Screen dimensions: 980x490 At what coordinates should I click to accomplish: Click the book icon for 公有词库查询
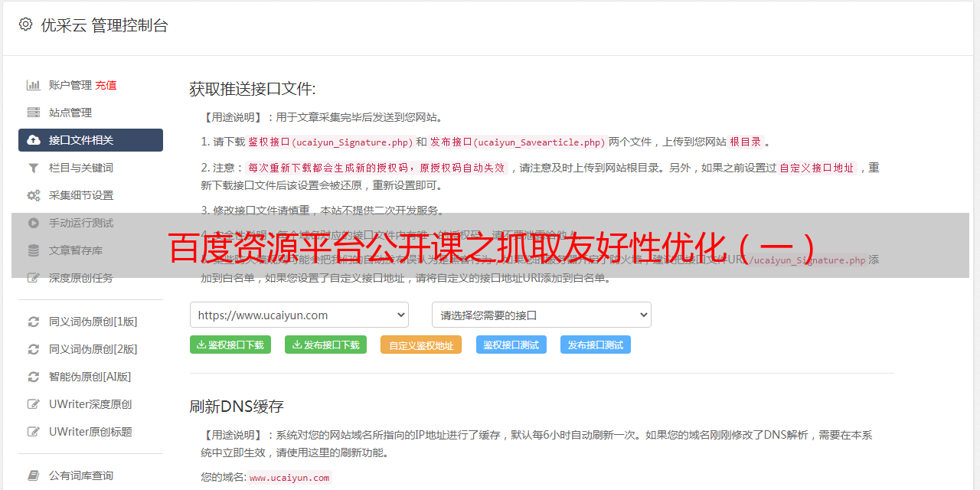(34, 475)
